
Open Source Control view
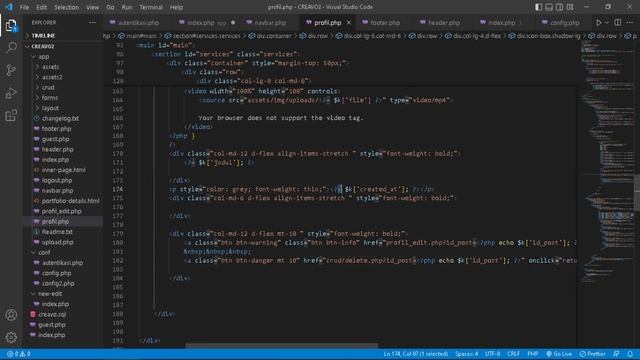click(x=11, y=70)
